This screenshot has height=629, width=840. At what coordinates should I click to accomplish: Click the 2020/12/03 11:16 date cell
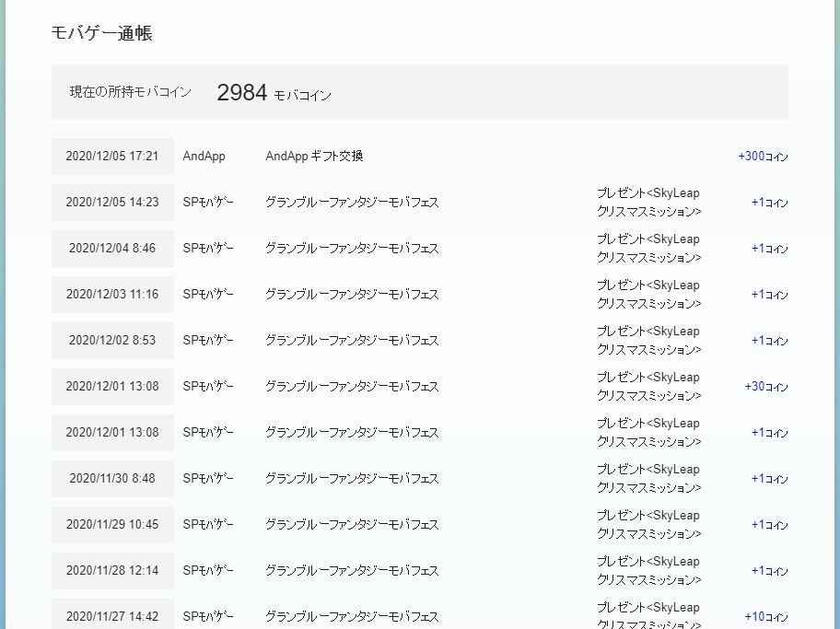pos(112,294)
